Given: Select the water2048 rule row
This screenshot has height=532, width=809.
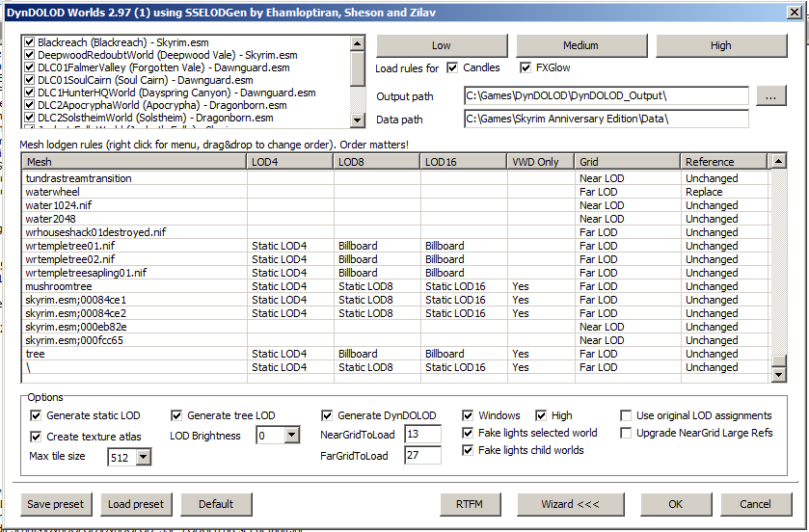Looking at the screenshot, I should coord(396,219).
